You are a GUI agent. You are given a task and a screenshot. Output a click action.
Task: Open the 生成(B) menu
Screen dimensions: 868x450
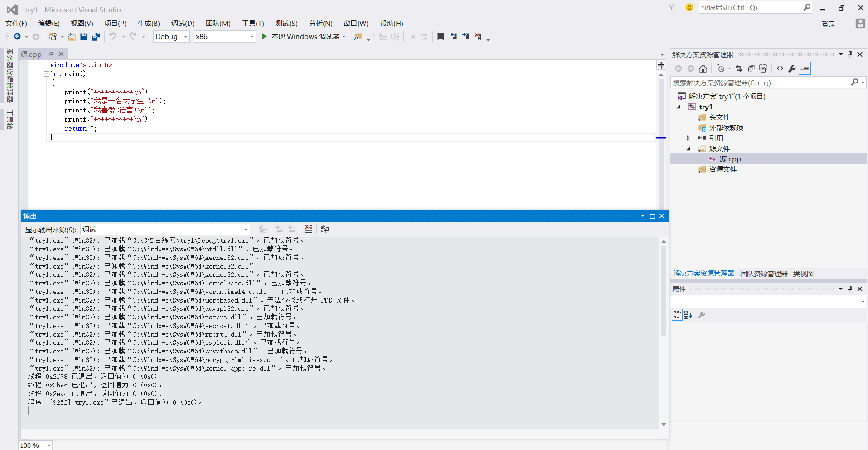coord(149,24)
